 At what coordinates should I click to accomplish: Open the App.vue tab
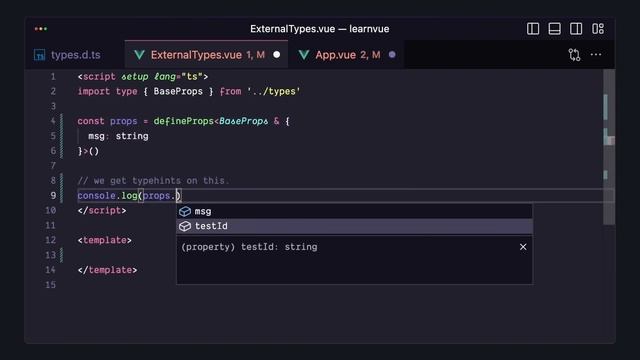click(346, 55)
